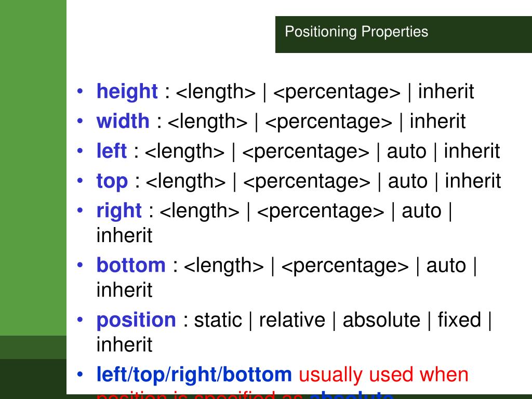Image resolution: width=532 pixels, height=399 pixels.
Task: Click the bold 'right' property word
Action: click(119, 211)
